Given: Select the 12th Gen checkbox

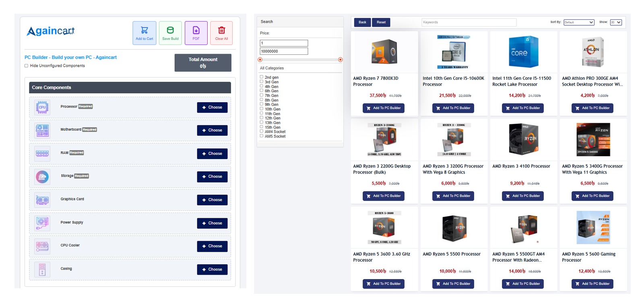Looking at the screenshot, I should pyautogui.click(x=261, y=118).
